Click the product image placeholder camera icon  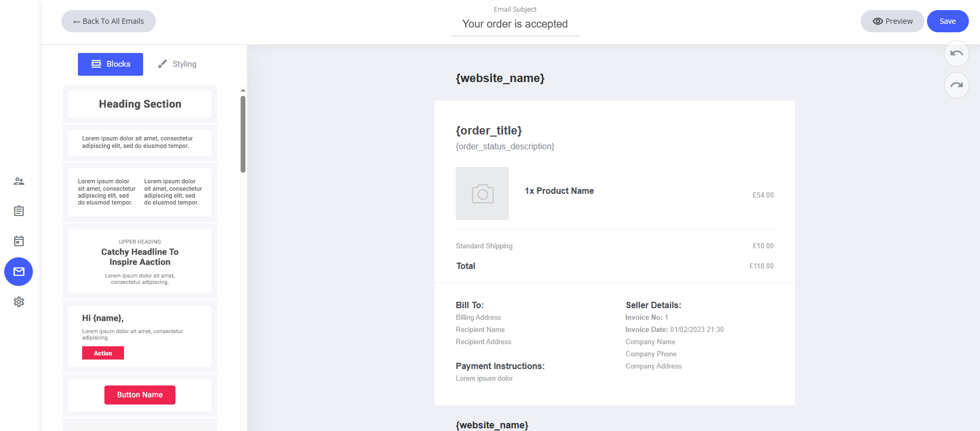(x=482, y=194)
